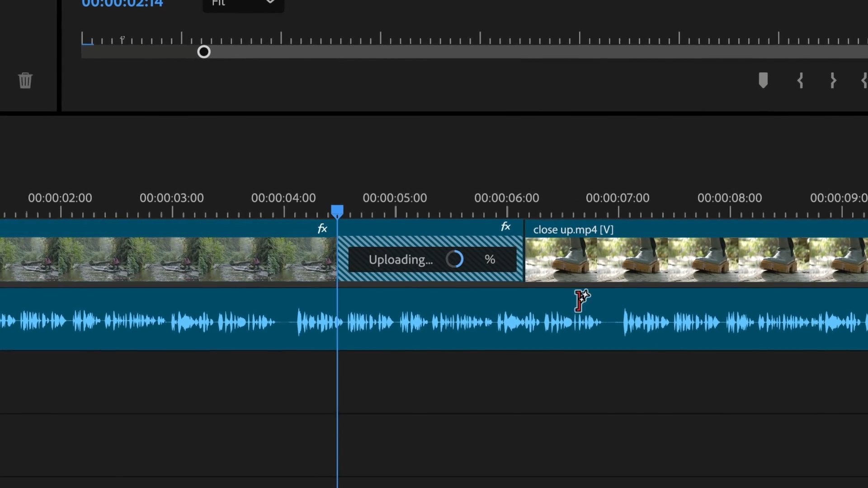Click the fx badge on the forest clip

click(322, 229)
